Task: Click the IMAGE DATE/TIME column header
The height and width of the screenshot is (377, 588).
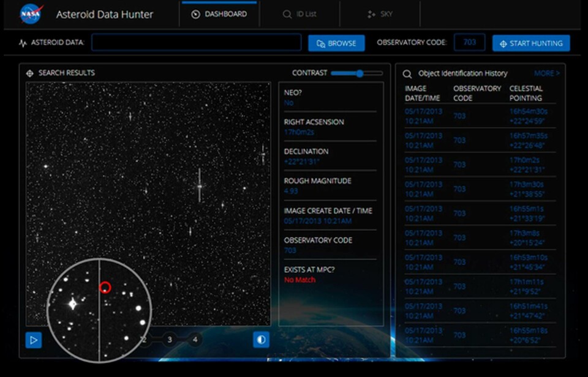Action: coord(422,93)
